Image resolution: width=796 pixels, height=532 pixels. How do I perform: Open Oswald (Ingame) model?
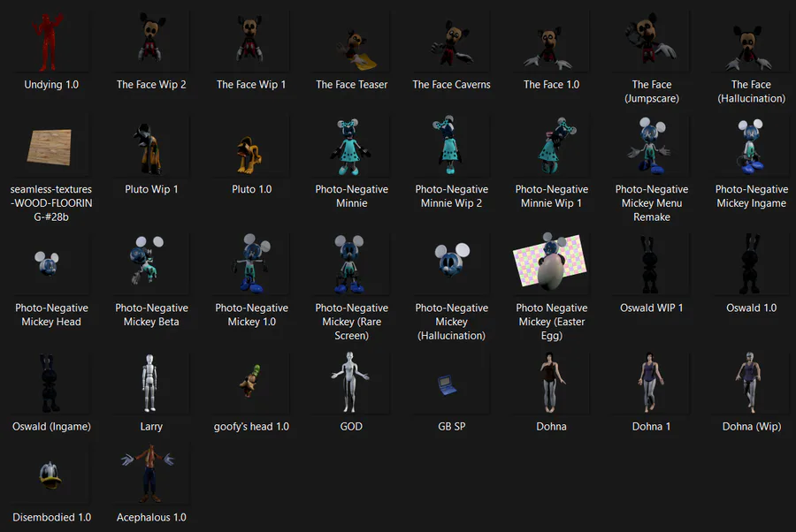pyautogui.click(x=50, y=384)
